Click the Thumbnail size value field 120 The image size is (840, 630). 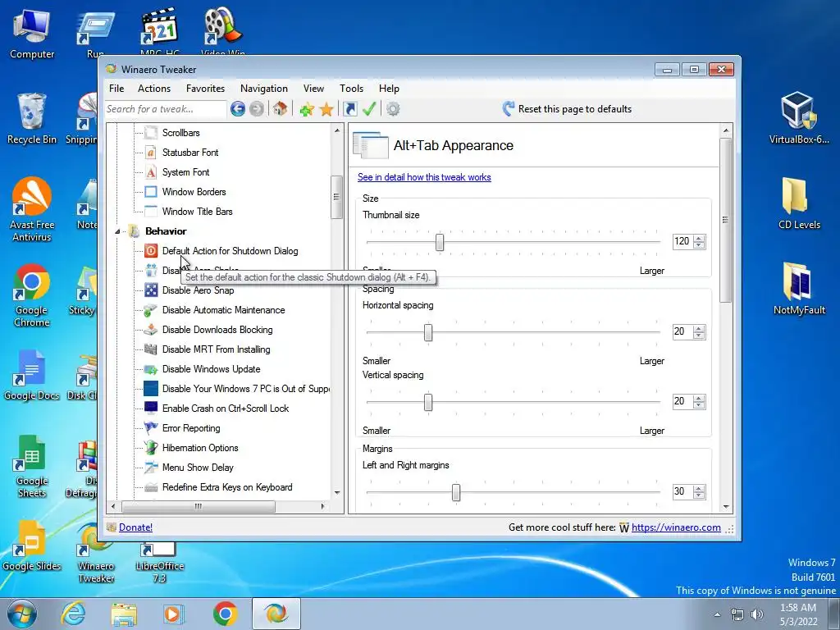[x=682, y=242]
